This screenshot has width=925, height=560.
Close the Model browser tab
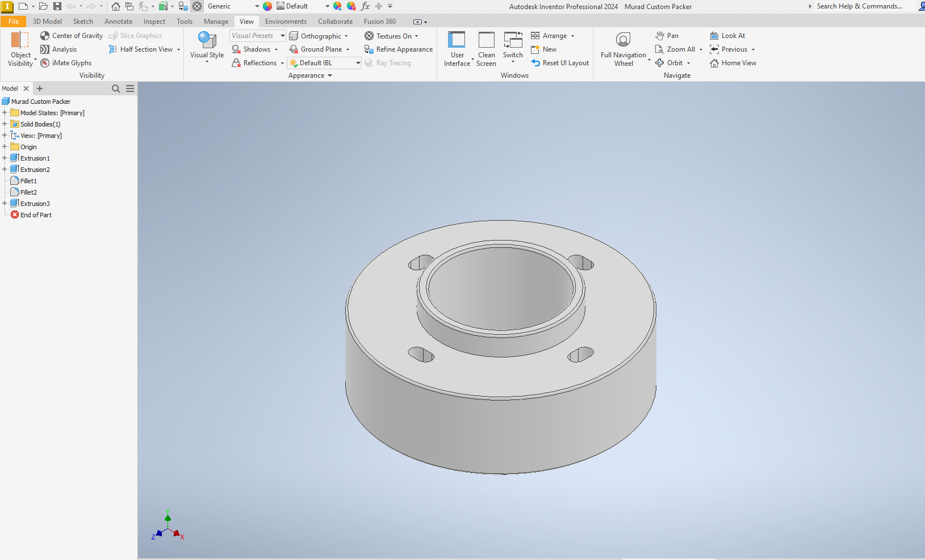[x=26, y=89]
